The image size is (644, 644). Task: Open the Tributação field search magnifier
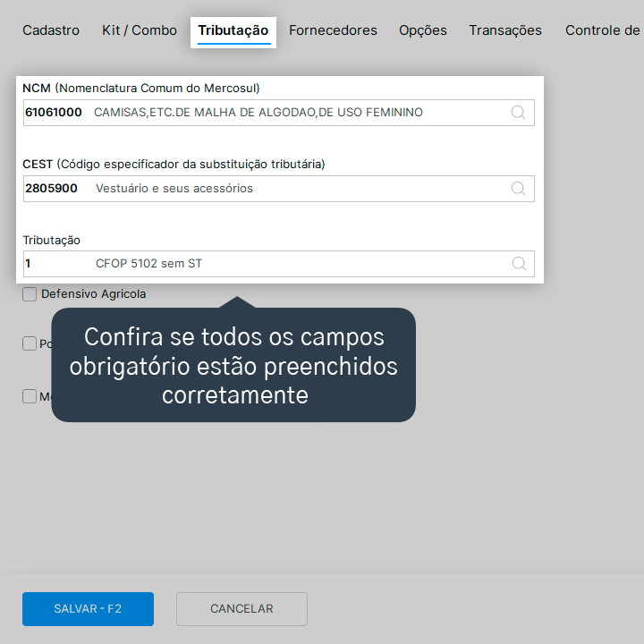click(519, 263)
